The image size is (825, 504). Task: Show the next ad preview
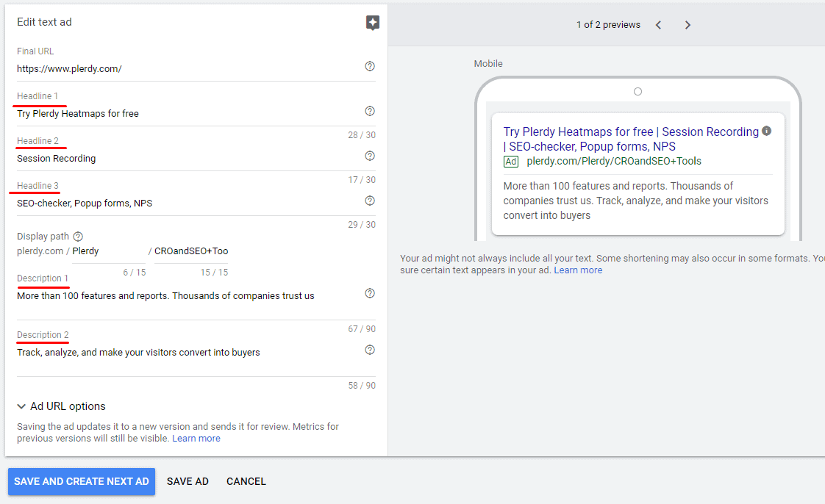687,25
